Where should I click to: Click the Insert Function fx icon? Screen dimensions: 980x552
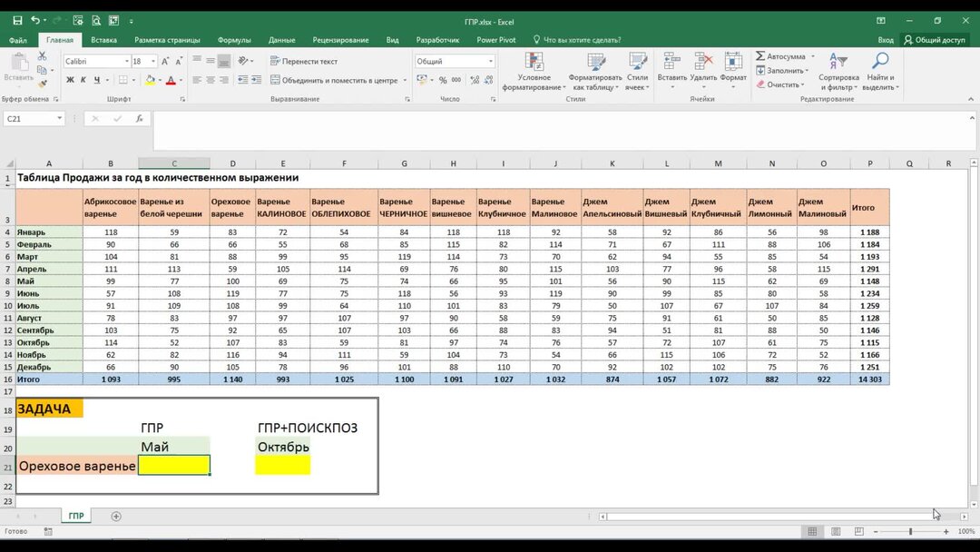140,118
